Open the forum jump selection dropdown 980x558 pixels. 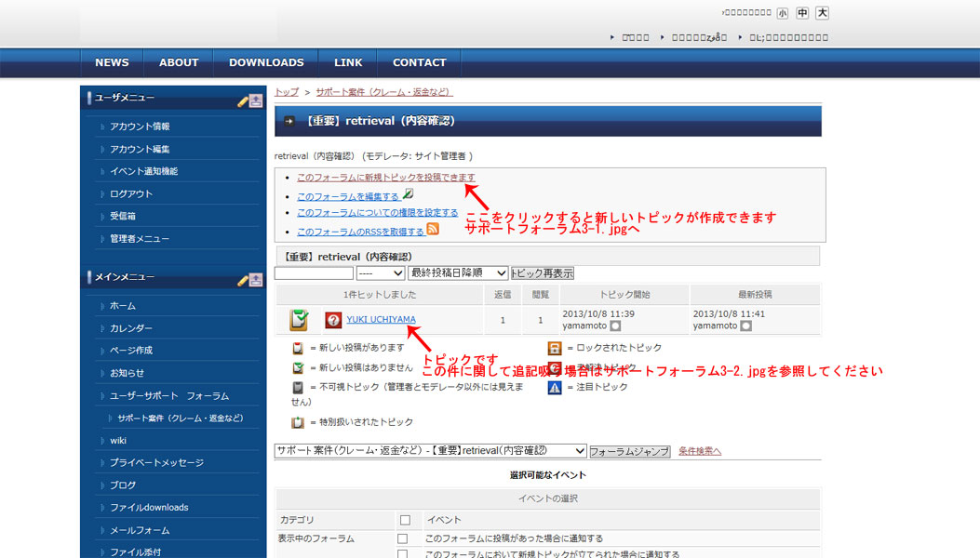[x=431, y=450]
